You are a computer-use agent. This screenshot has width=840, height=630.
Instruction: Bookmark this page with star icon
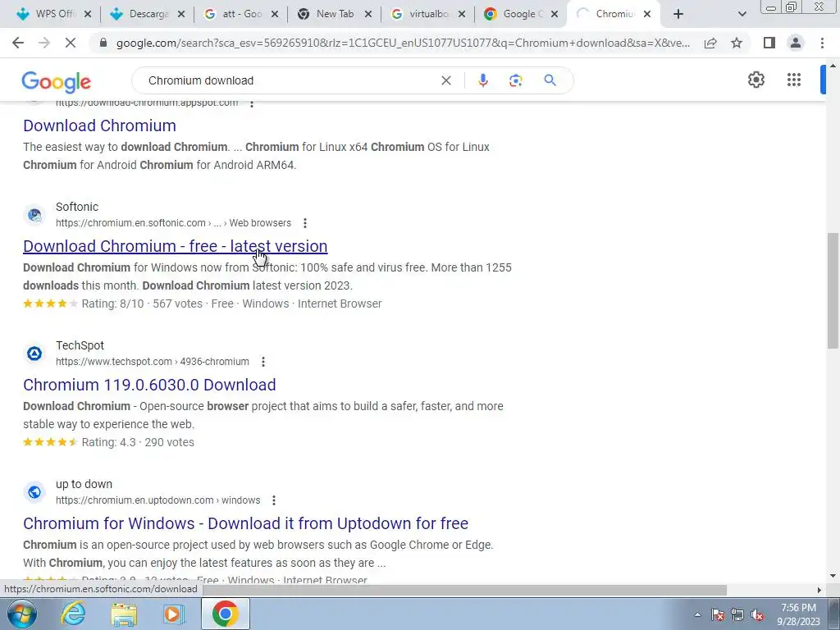[x=737, y=43]
